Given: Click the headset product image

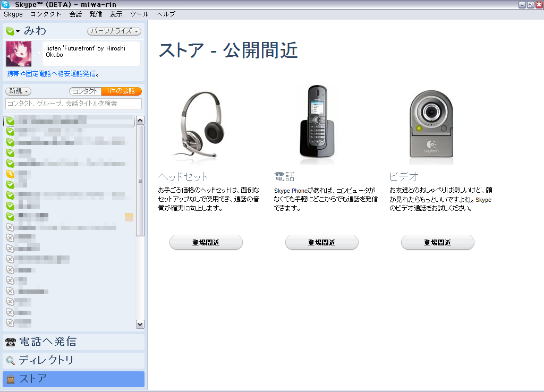Looking at the screenshot, I should [199, 125].
